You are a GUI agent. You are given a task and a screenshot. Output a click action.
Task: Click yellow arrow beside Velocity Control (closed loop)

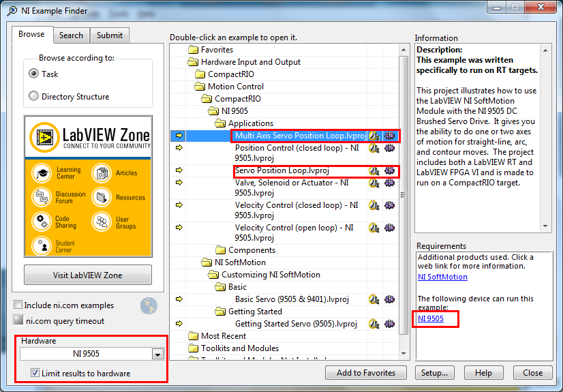[x=179, y=205]
